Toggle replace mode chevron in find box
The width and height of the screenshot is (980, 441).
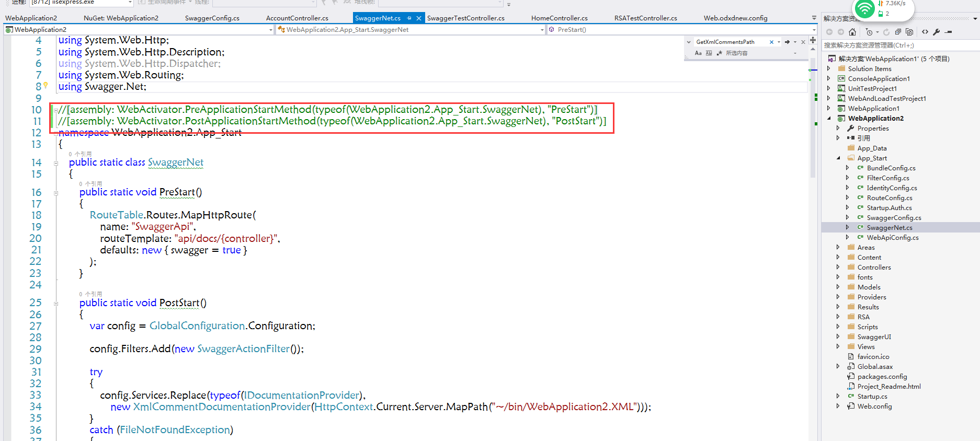tap(689, 42)
